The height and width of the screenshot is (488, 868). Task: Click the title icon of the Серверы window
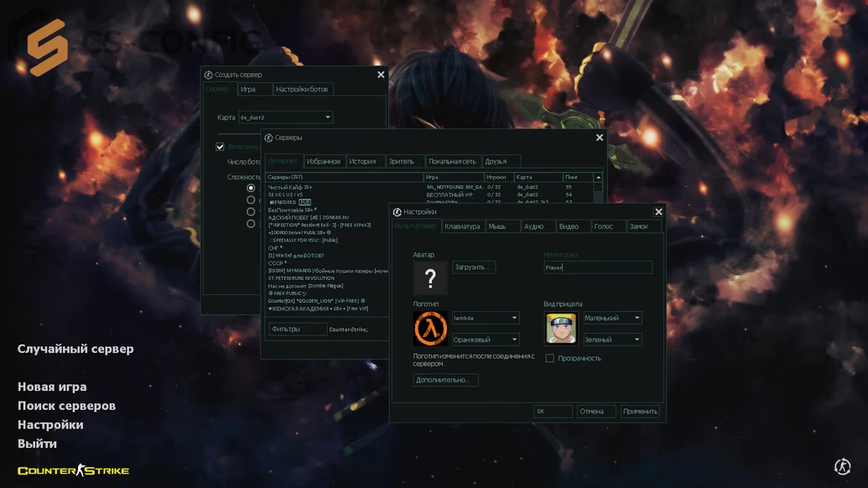point(268,138)
